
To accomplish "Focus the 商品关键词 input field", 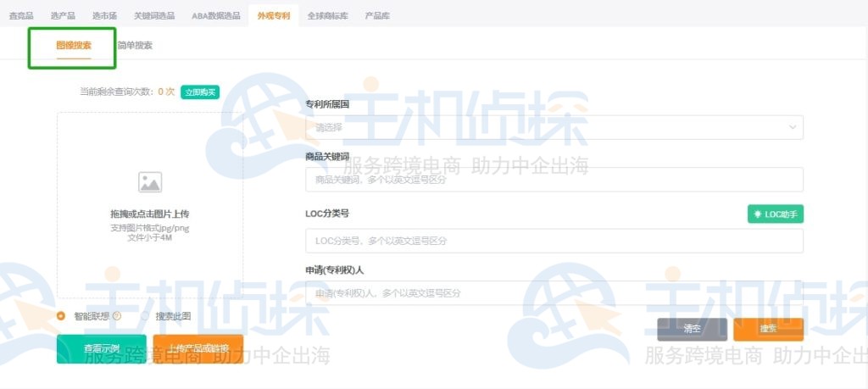I will point(554,180).
